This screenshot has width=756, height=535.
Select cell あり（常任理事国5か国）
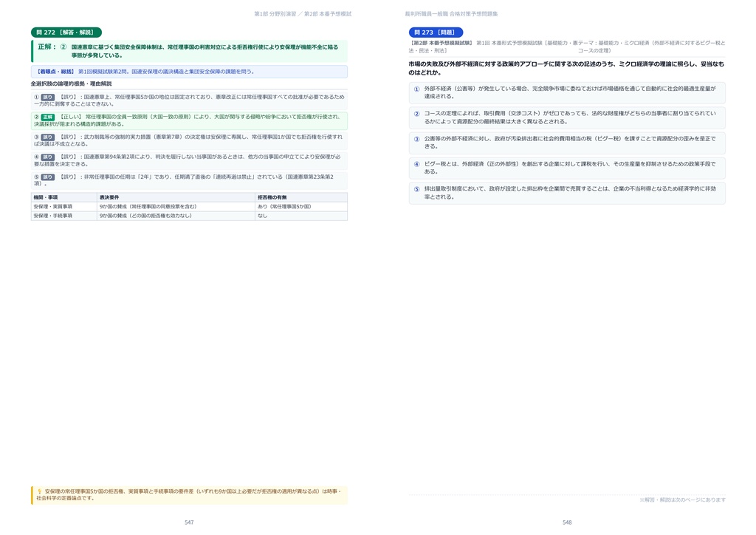coord(301,206)
